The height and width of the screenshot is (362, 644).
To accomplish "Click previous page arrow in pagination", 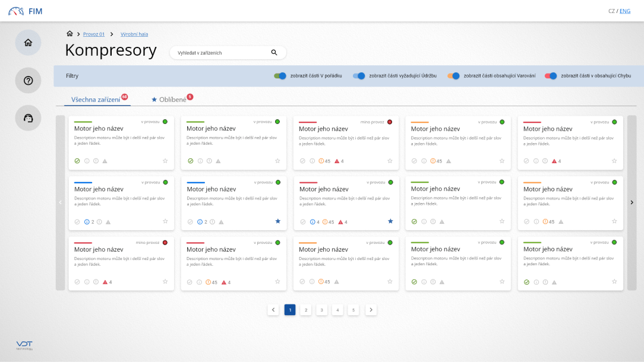I will click(x=273, y=310).
